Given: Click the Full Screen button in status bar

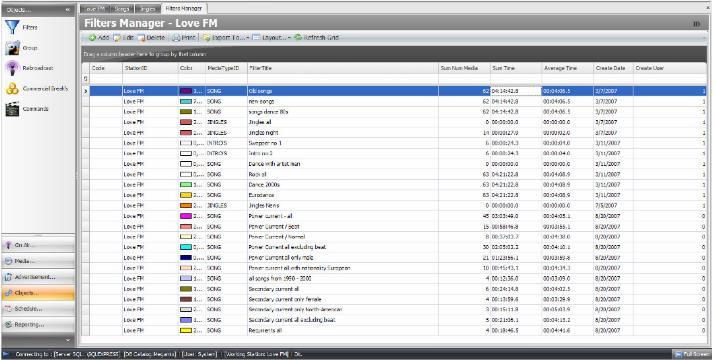Looking at the screenshot, I should [692, 354].
